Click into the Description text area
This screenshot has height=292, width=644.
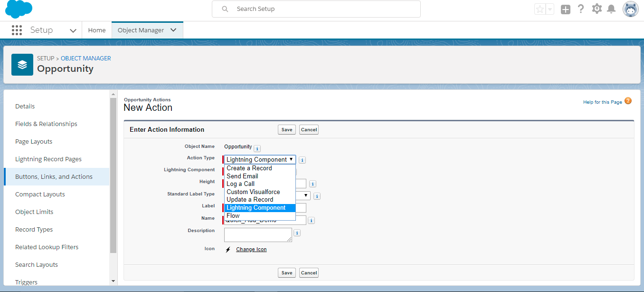[x=258, y=235]
